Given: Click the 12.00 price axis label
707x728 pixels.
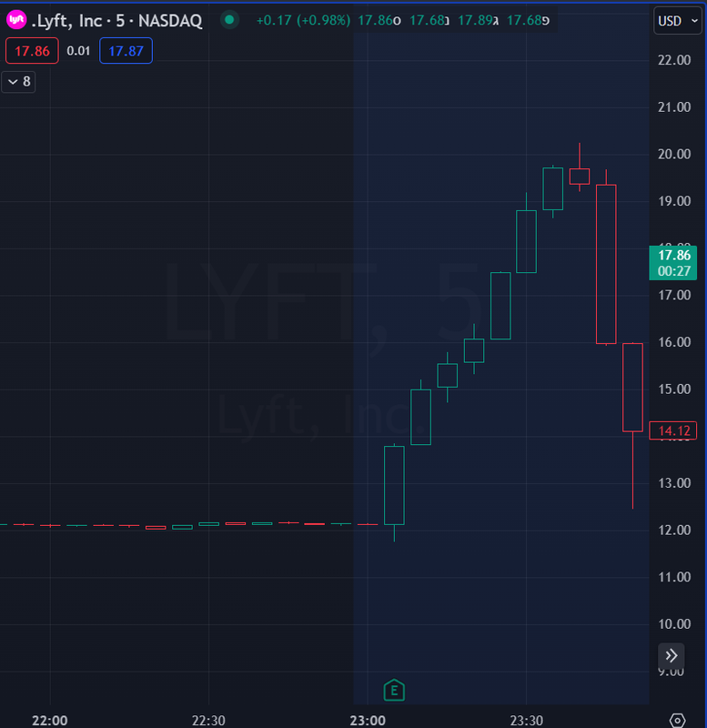Looking at the screenshot, I should (674, 531).
